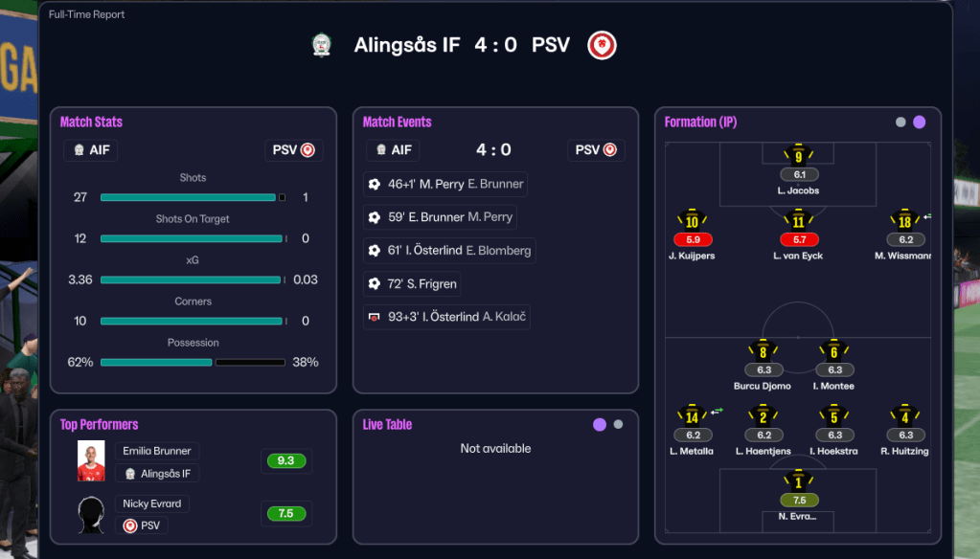Viewport: 980px width, 559px height.
Task: Click the goal icon for 72' S. Frigren
Action: click(x=375, y=284)
